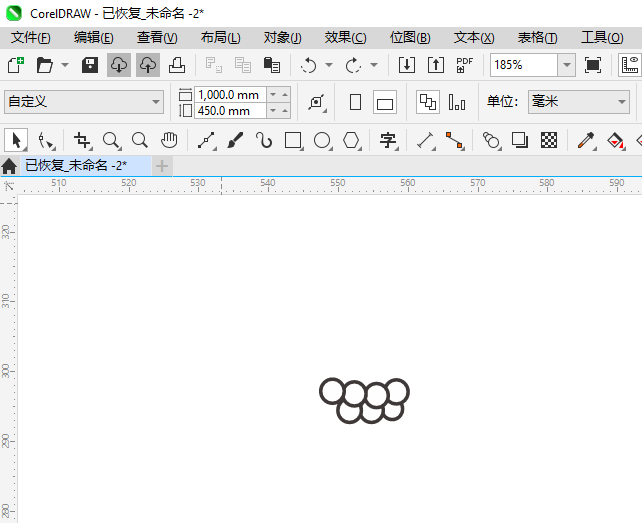Image resolution: width=642 pixels, height=523 pixels.
Task: Select the Rectangle tool
Action: tap(293, 140)
